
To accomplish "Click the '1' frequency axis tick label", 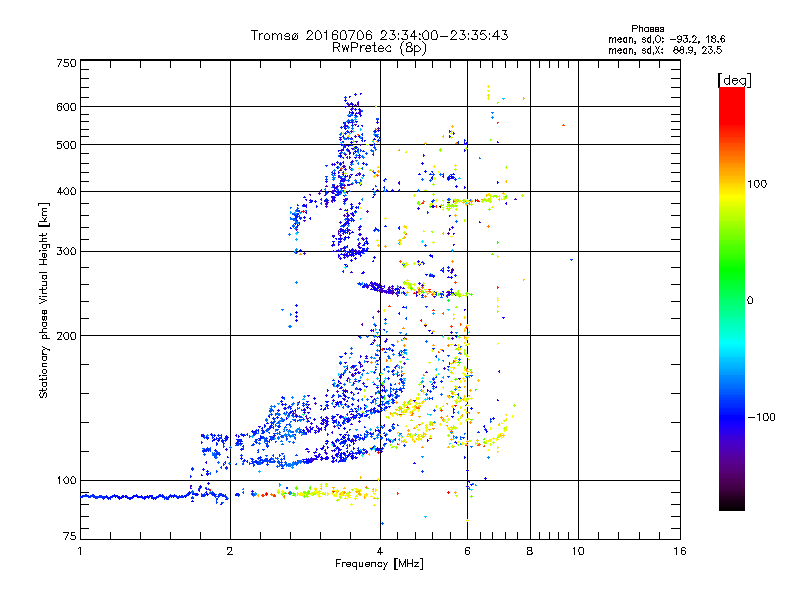I will point(80,551).
